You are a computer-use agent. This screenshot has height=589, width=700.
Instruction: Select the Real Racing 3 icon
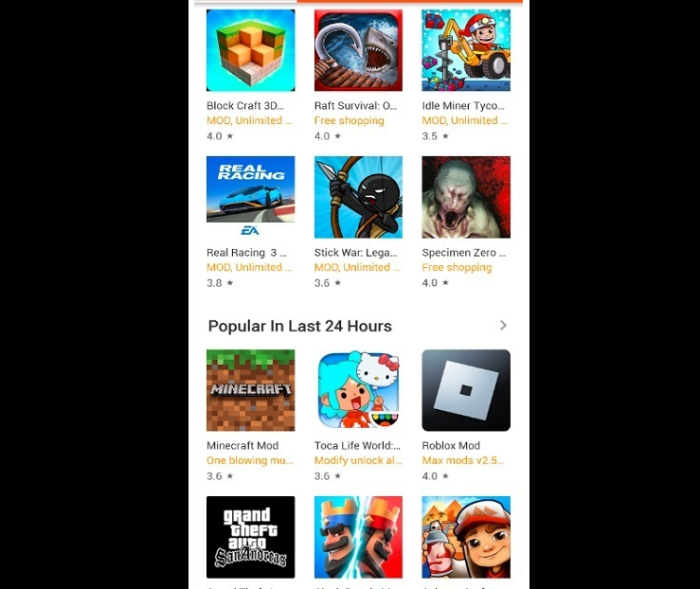click(250, 197)
